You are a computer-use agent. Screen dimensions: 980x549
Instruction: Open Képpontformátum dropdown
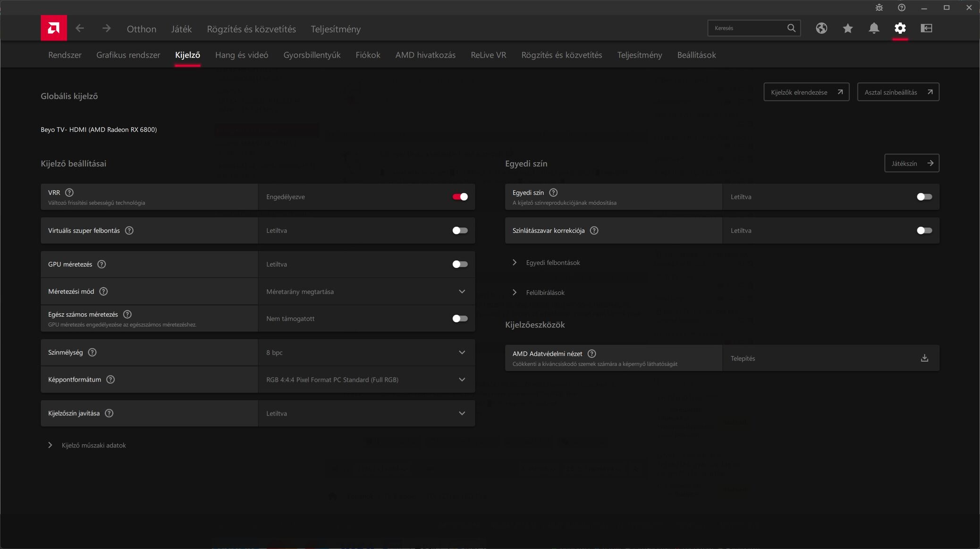pos(366,379)
